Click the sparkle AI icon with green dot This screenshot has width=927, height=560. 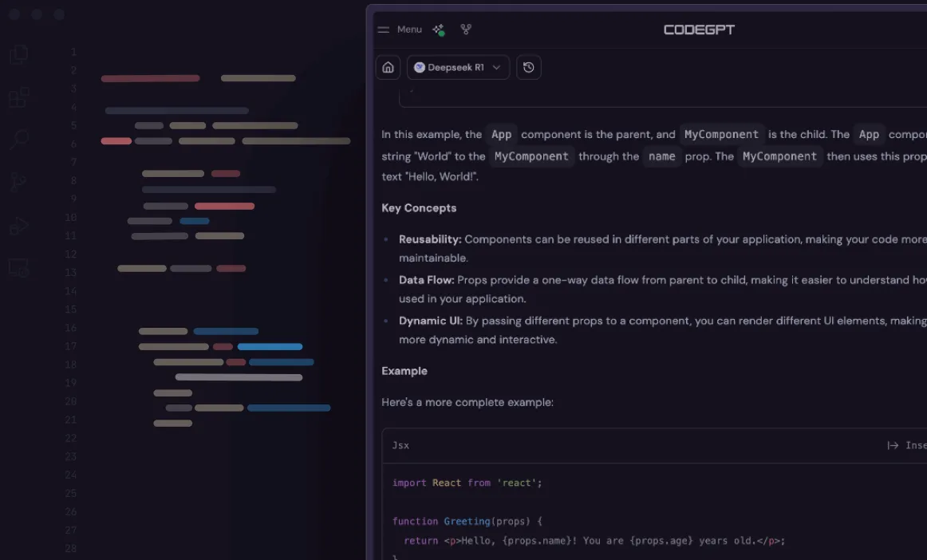(x=438, y=30)
